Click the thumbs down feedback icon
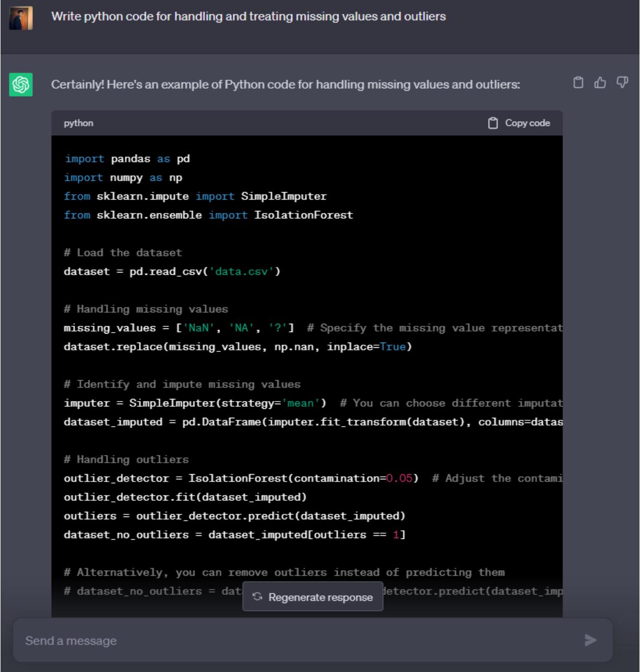 tap(622, 82)
